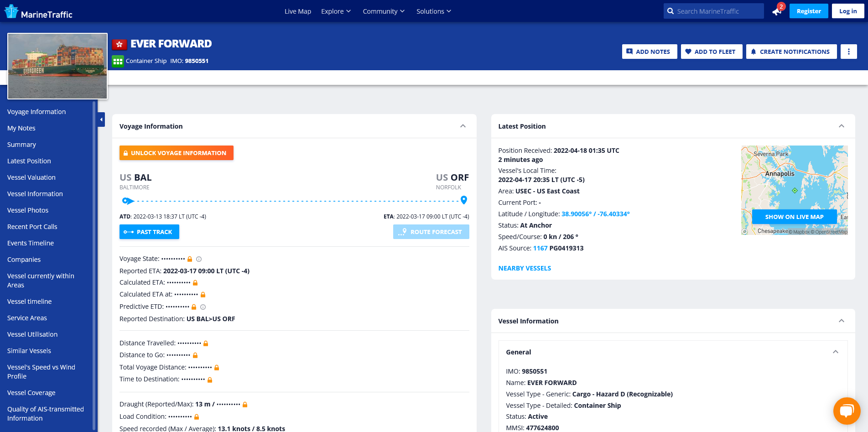Click the Register button
The width and height of the screenshot is (868, 432).
click(x=809, y=11)
